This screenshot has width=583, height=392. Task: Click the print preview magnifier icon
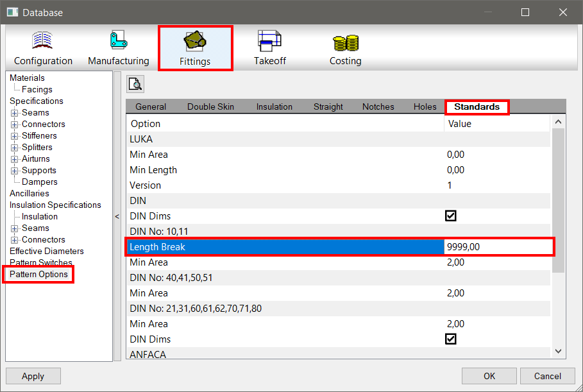pyautogui.click(x=135, y=83)
